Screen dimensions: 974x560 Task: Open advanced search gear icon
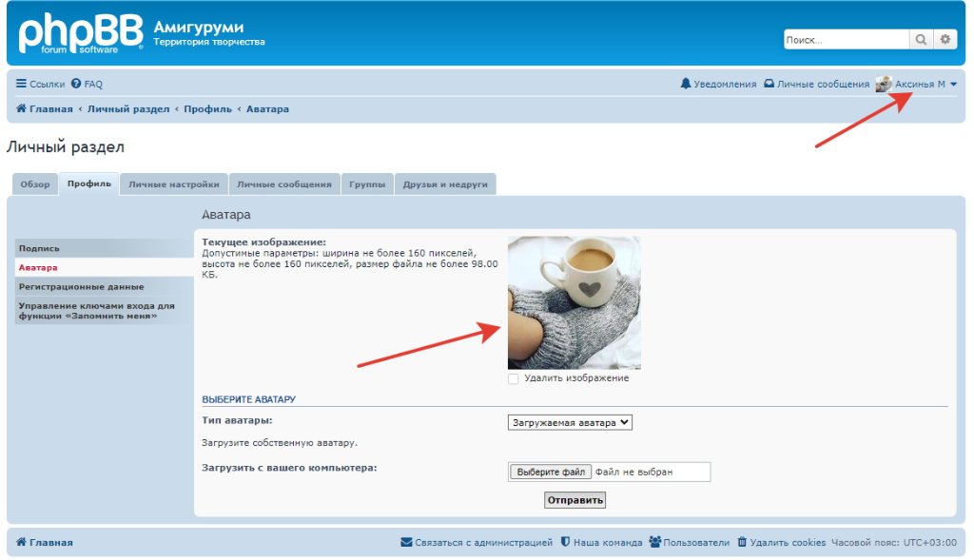945,40
